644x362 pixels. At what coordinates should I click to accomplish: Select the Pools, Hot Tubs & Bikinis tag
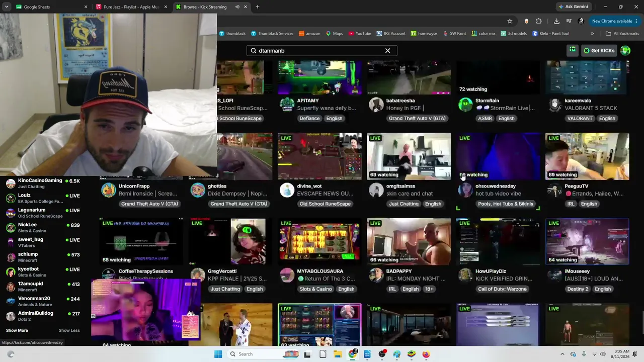pos(506,204)
